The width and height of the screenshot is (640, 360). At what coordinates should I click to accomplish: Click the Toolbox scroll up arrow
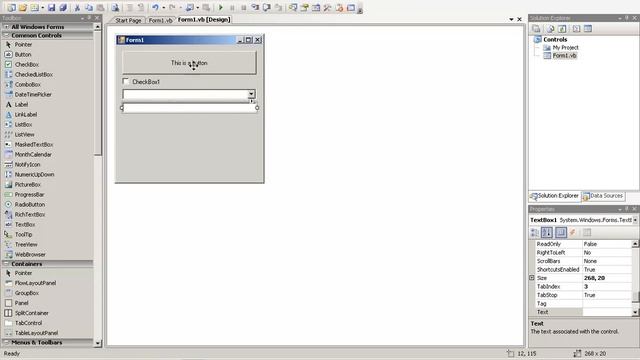tap(98, 27)
